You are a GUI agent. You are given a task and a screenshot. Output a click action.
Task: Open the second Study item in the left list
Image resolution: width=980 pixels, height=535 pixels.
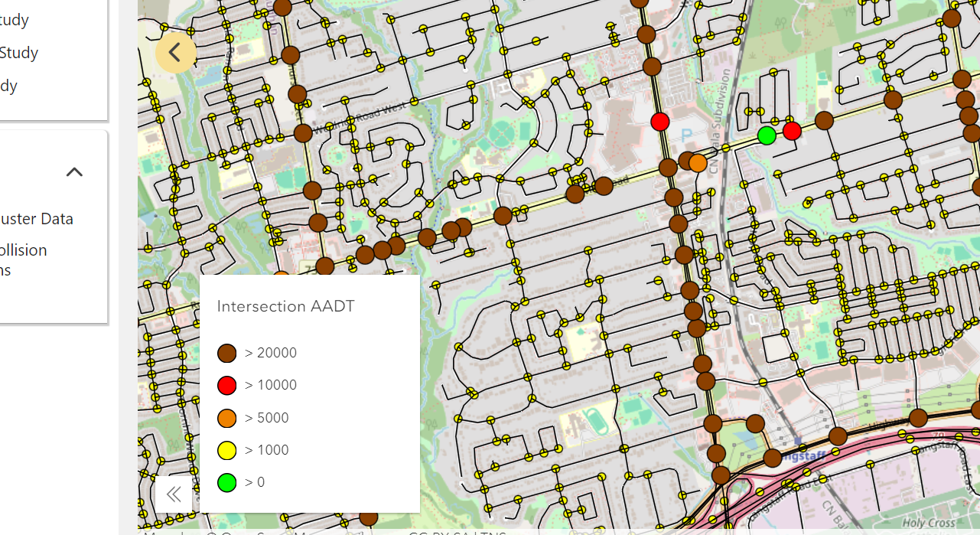coord(19,53)
